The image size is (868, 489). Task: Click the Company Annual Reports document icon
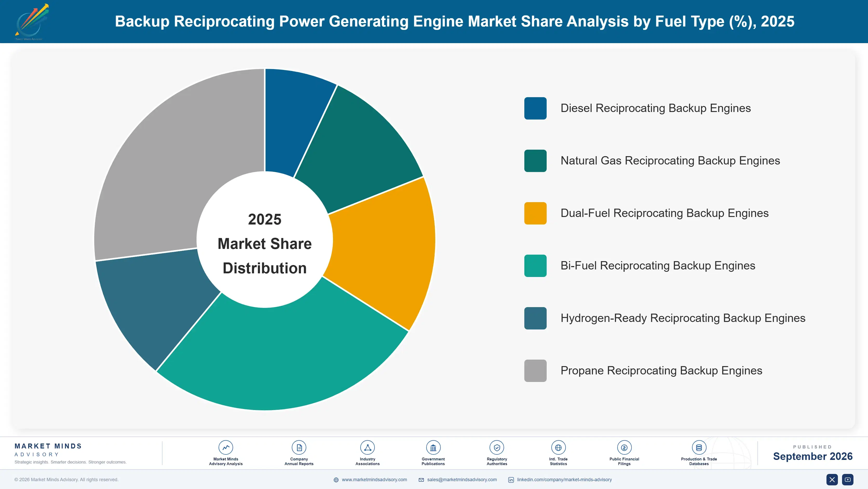[x=299, y=447]
